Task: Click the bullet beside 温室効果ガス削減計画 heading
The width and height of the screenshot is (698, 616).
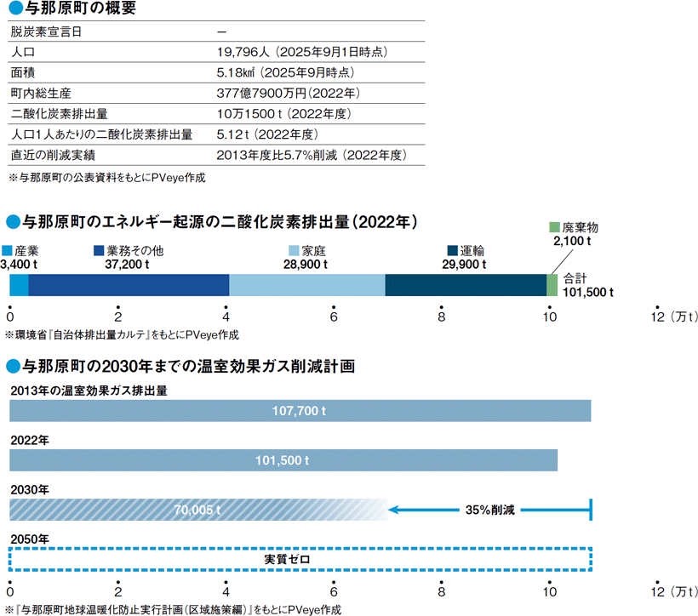Action: pyautogui.click(x=11, y=367)
